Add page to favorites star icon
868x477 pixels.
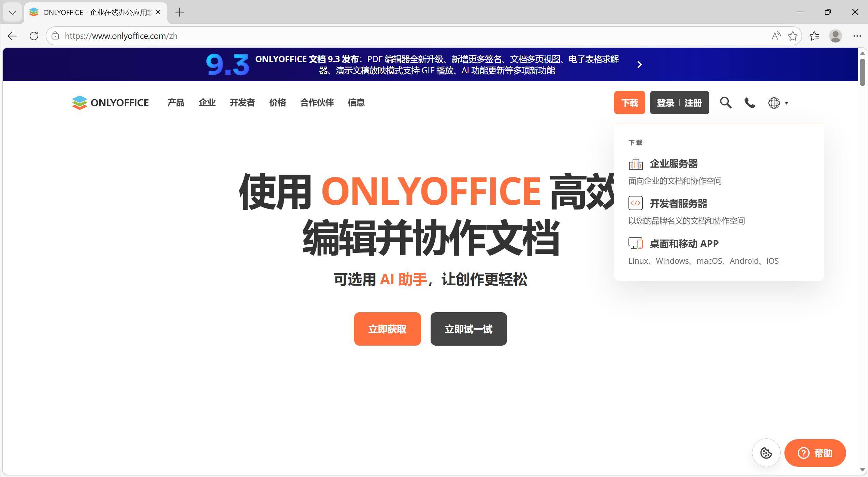tap(793, 36)
